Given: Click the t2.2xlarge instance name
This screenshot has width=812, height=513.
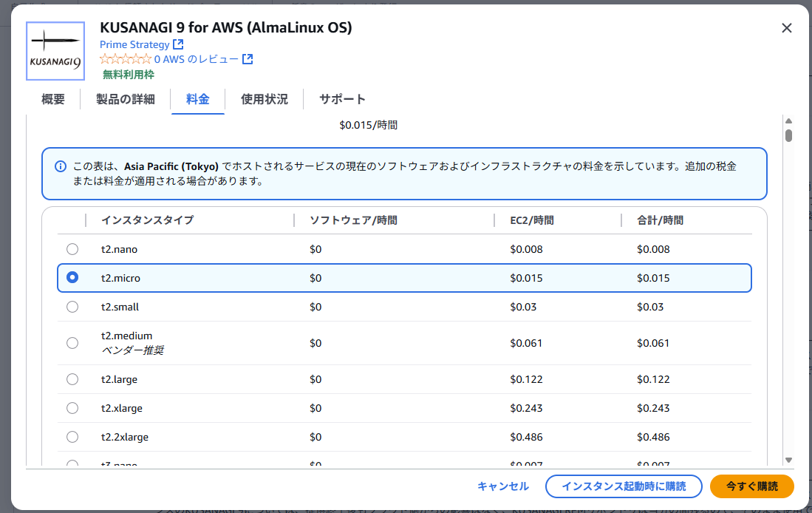Looking at the screenshot, I should [x=125, y=437].
